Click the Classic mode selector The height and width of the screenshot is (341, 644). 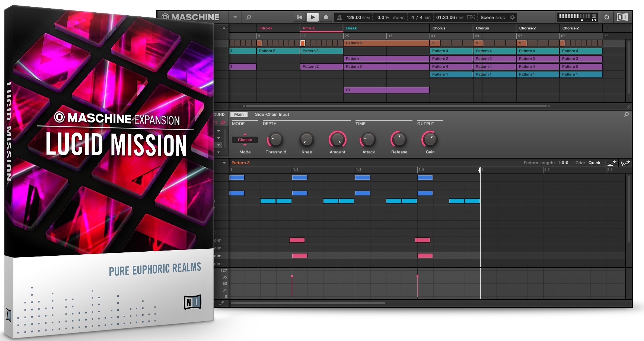245,140
